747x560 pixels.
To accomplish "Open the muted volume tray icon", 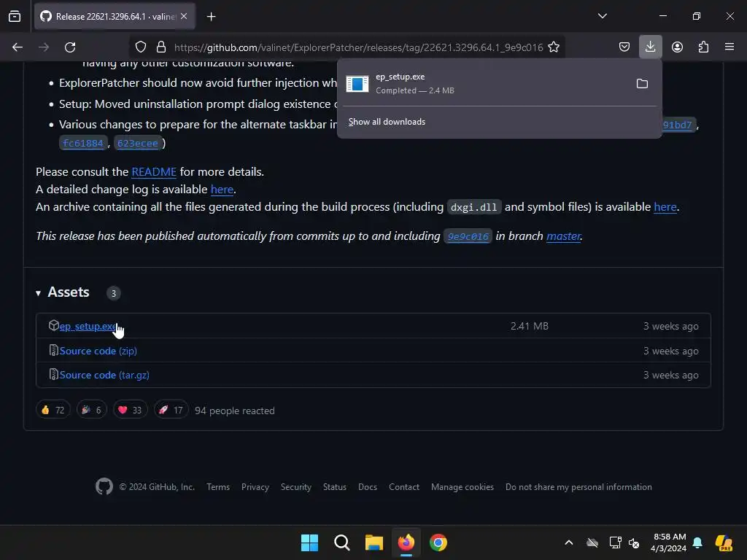I will (x=634, y=542).
